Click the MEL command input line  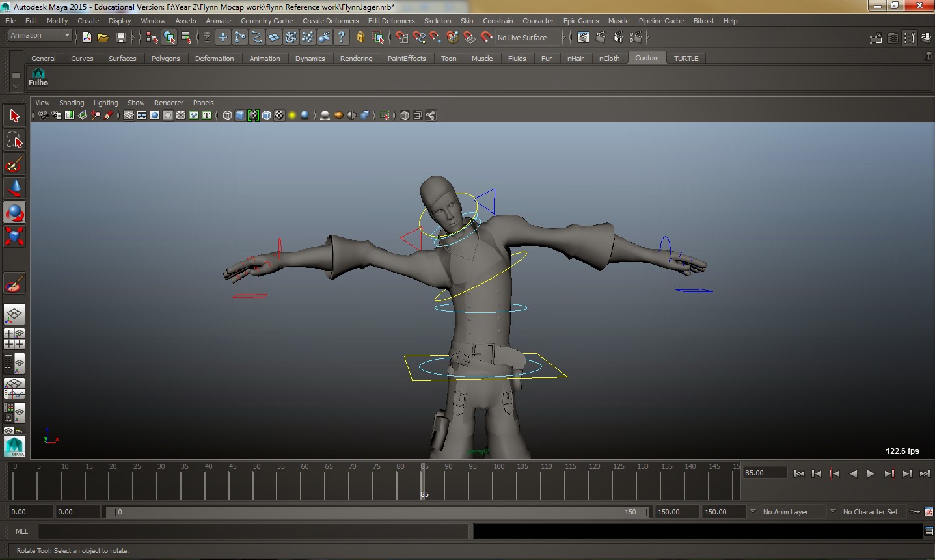coord(253,531)
